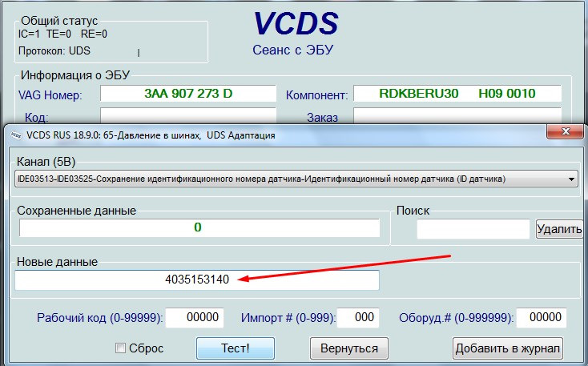Click Компонент field RDKBERU30 H09 0010

[x=457, y=94]
